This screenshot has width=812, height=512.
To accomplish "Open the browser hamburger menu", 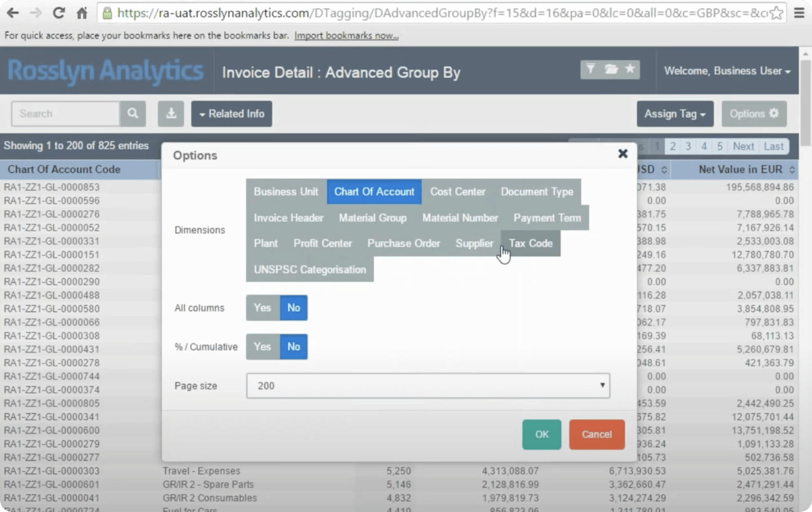I will [x=799, y=13].
